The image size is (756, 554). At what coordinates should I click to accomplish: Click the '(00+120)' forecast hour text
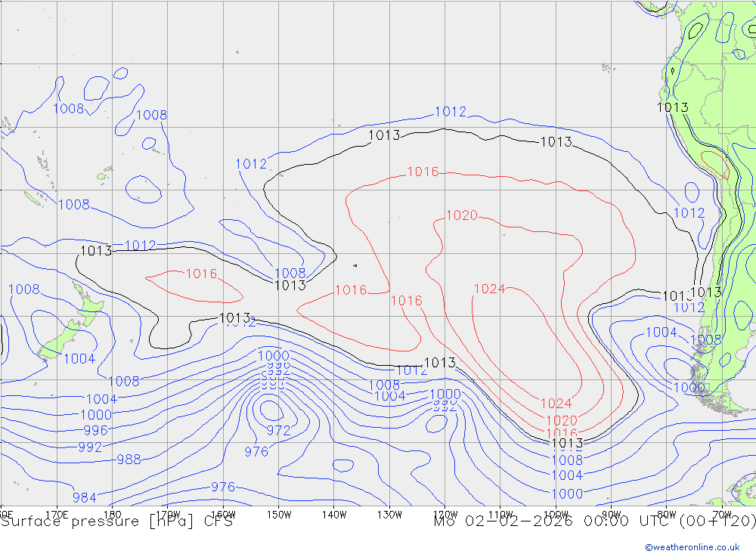point(718,522)
